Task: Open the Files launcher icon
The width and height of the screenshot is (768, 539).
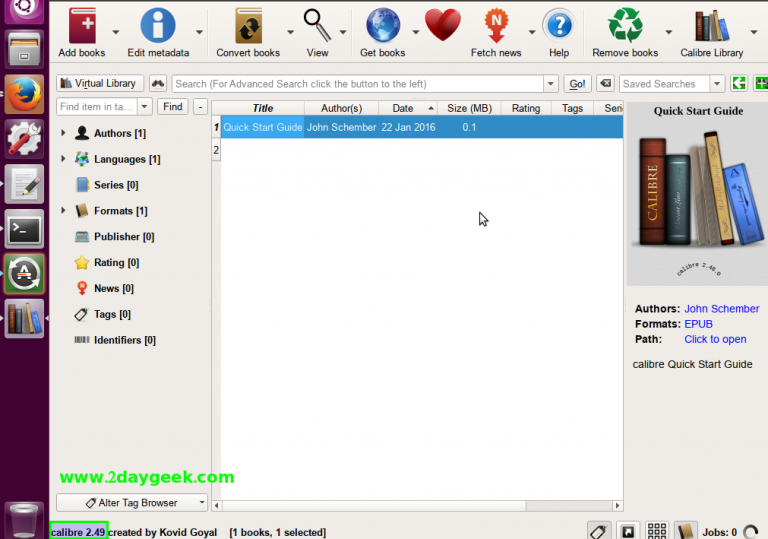Action: click(24, 49)
